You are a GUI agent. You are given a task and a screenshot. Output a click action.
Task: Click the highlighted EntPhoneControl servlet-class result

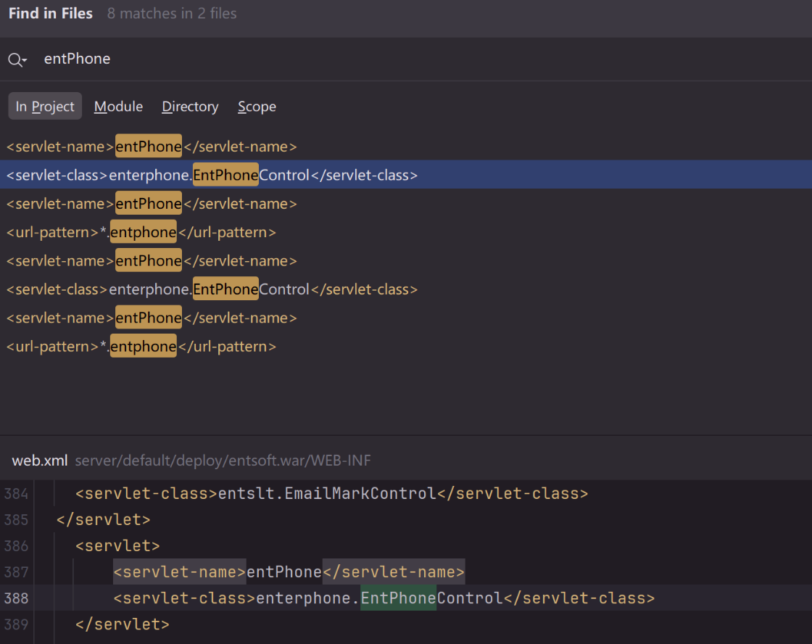[212, 175]
